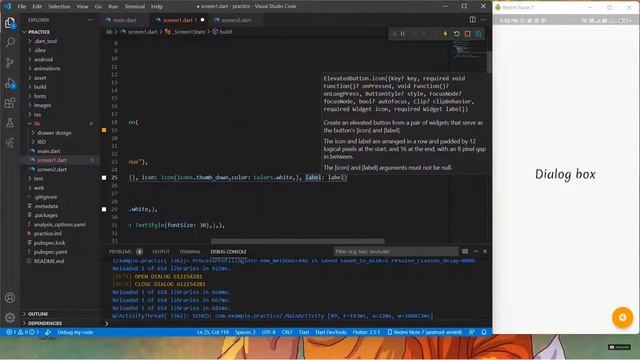Open the notifications bell in status bar

(484, 332)
